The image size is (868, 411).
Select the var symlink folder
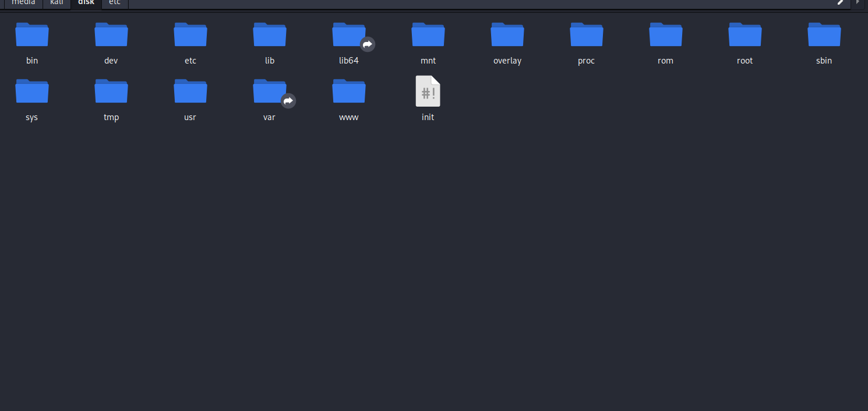tap(270, 91)
